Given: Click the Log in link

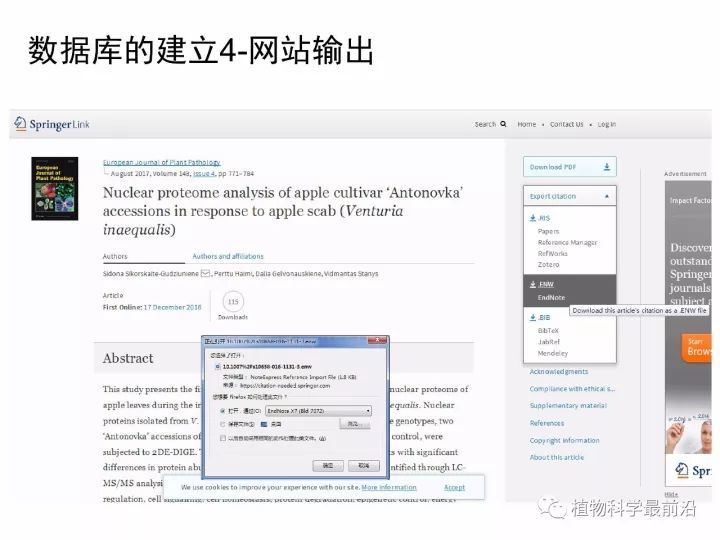Looking at the screenshot, I should pos(606,124).
